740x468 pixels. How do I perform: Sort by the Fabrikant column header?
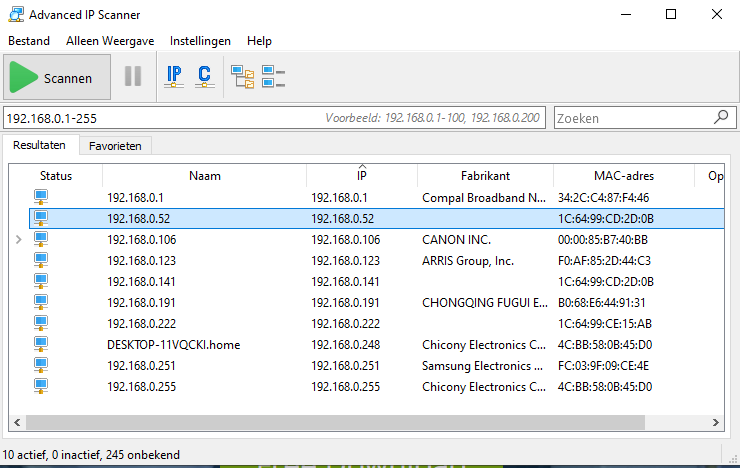pyautogui.click(x=485, y=176)
